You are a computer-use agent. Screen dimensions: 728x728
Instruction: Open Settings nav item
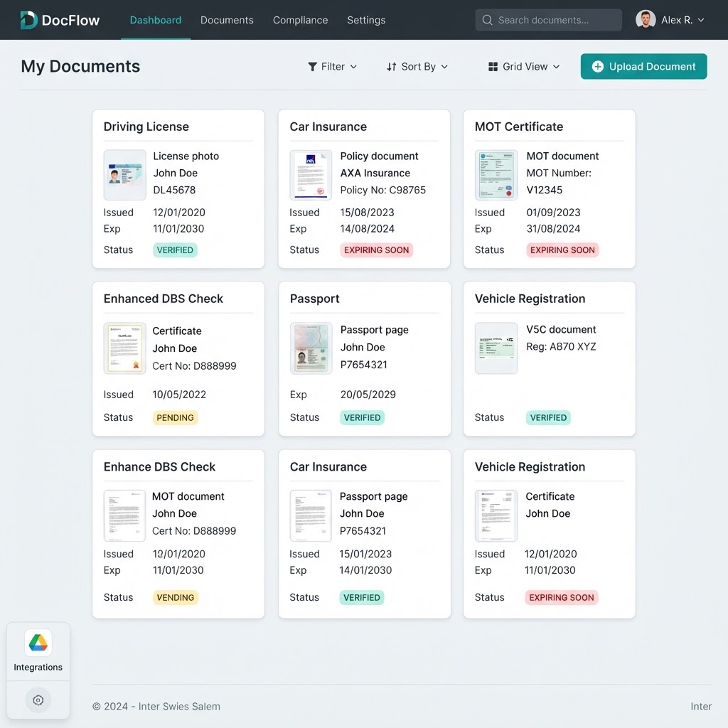(366, 20)
